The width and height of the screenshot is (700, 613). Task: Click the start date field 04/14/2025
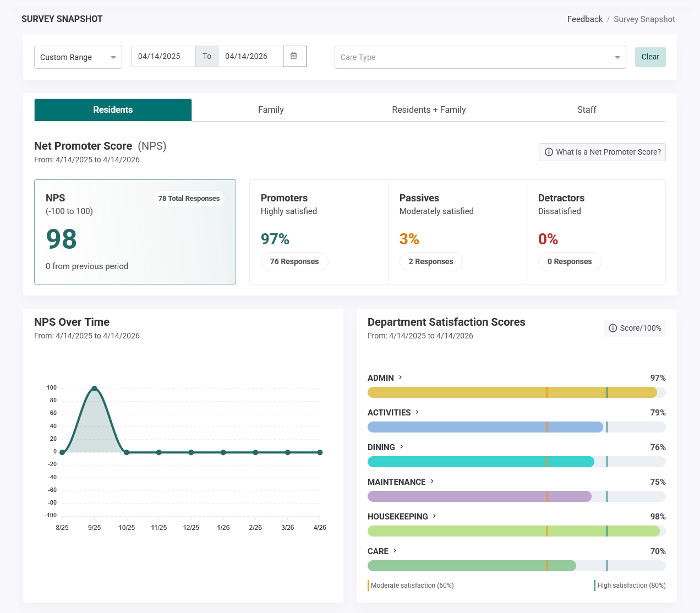163,56
